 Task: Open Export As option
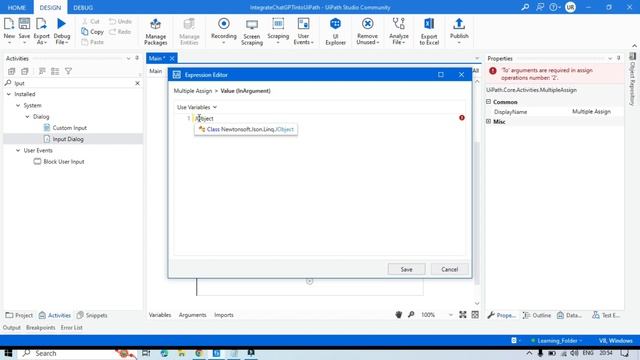(x=41, y=31)
